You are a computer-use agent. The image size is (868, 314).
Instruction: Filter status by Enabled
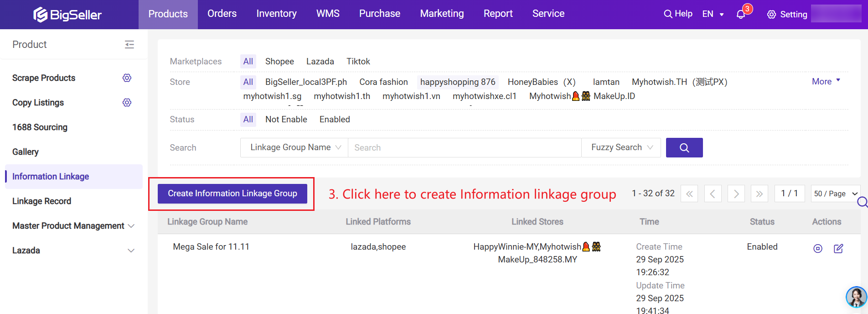[x=334, y=120]
